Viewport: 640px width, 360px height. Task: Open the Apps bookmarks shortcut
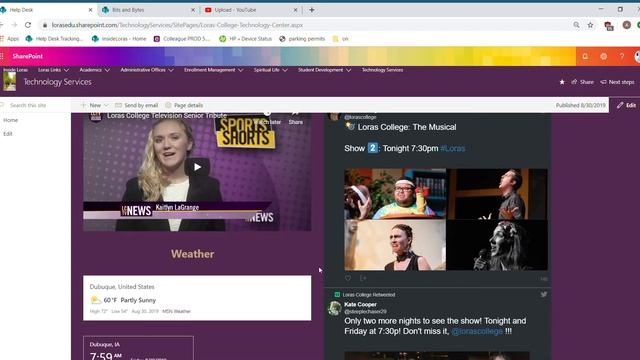pos(10,39)
